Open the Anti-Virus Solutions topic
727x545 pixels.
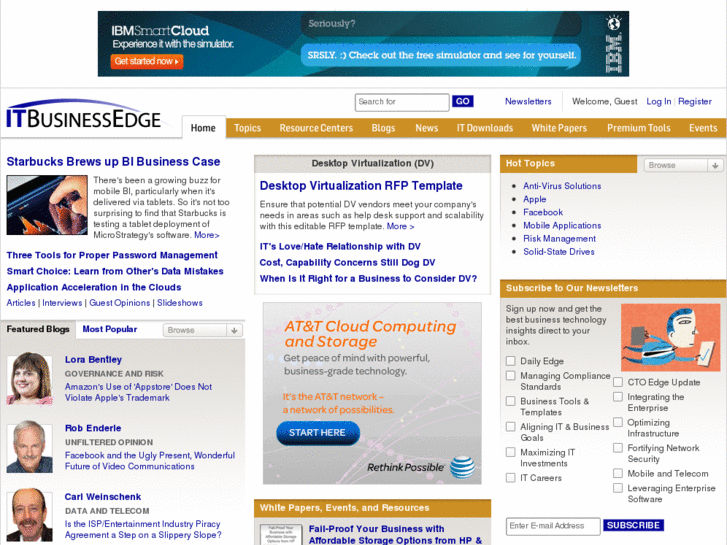[x=562, y=186]
